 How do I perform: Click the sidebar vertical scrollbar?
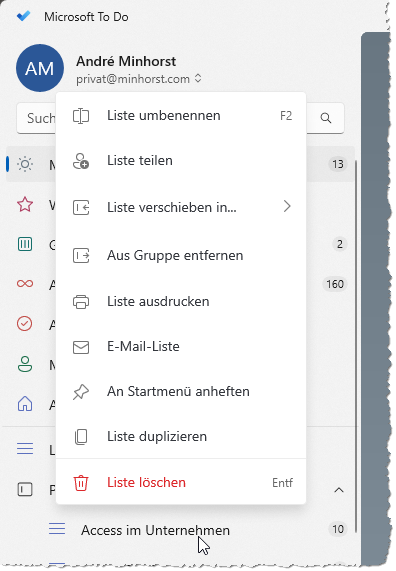coord(356,346)
